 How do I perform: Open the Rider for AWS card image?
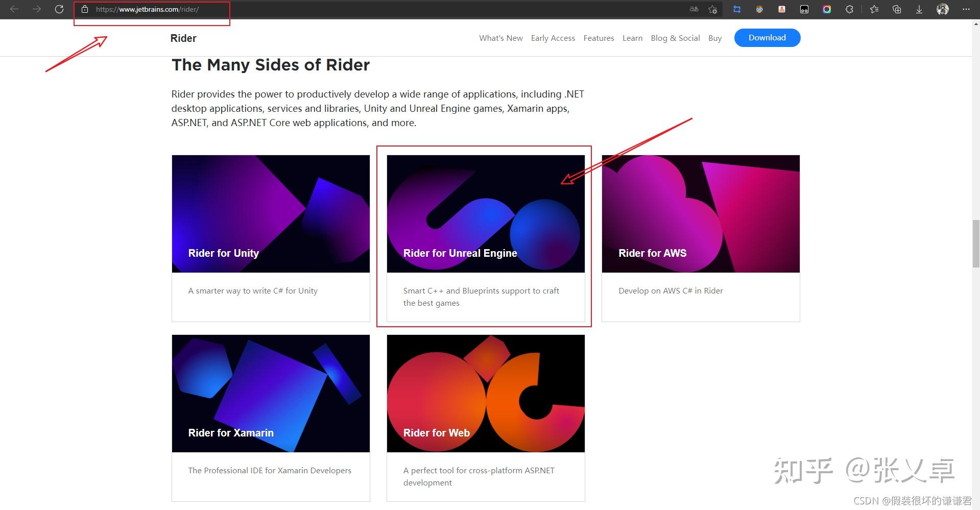pos(701,214)
